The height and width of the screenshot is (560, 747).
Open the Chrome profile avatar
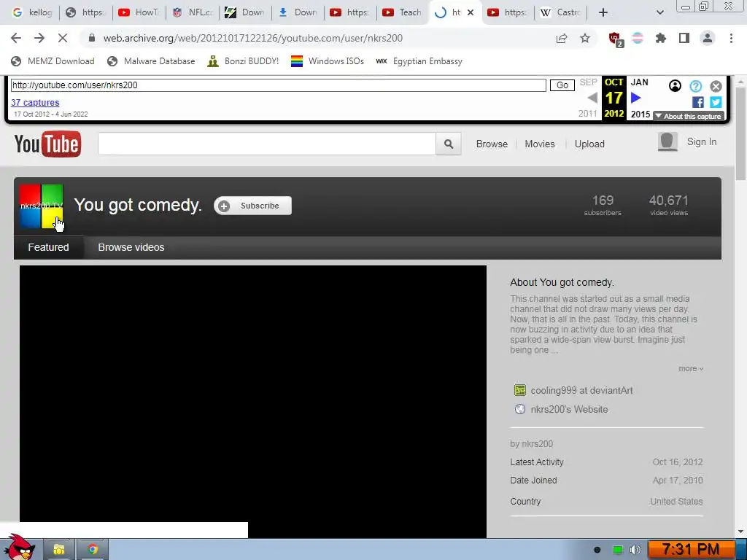click(x=708, y=38)
